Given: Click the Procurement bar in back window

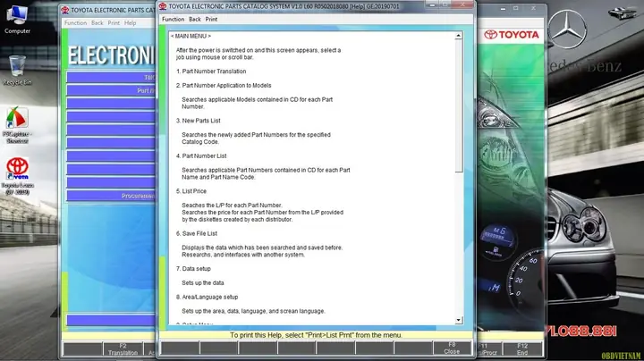Looking at the screenshot, I should pos(111,196).
